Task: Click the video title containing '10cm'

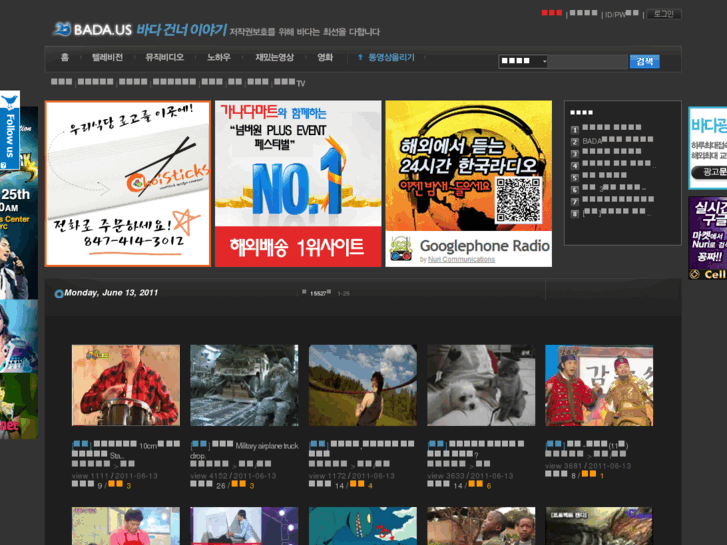Action: pos(126,450)
